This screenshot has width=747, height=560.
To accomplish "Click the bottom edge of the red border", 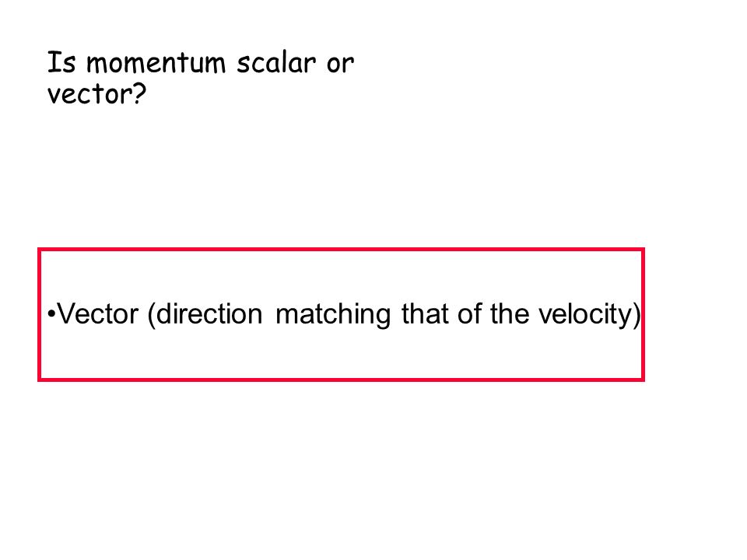I will pyautogui.click(x=341, y=380).
